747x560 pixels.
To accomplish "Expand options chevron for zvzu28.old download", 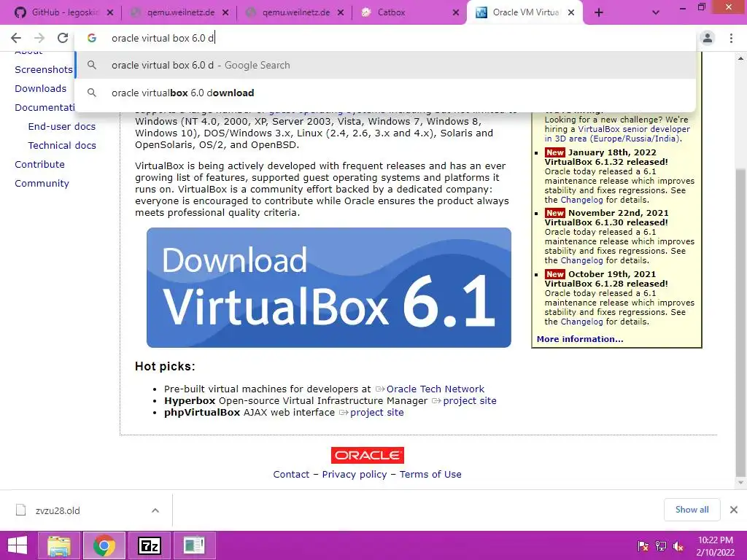I will [x=155, y=510].
